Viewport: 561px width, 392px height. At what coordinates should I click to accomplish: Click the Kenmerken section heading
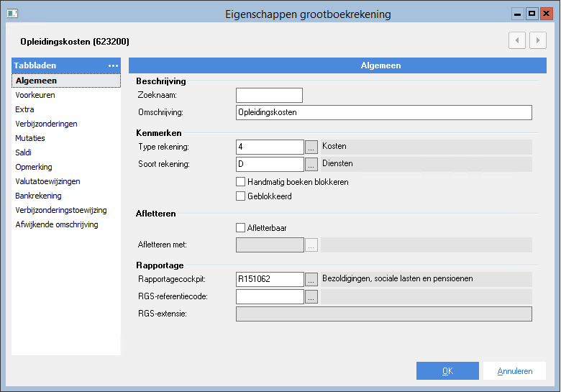159,133
